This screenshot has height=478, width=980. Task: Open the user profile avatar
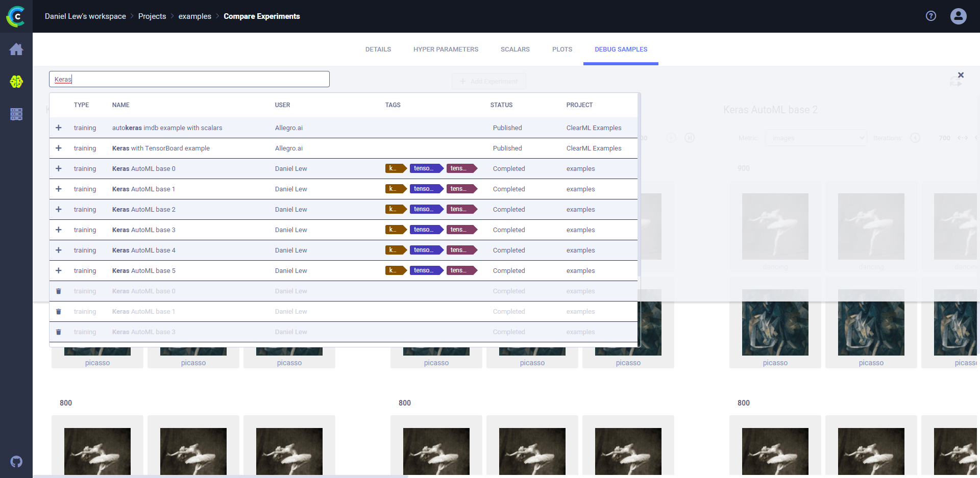pyautogui.click(x=958, y=16)
